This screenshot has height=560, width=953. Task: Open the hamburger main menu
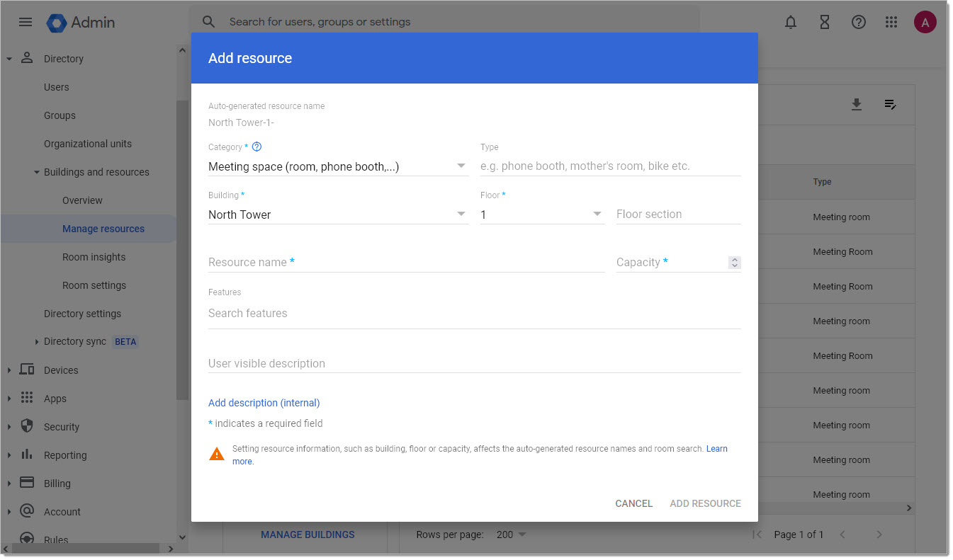(x=26, y=22)
